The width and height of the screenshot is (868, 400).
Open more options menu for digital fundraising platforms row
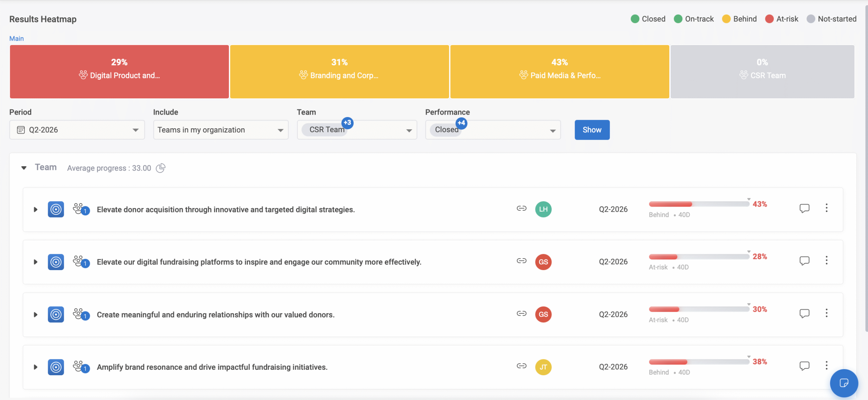(827, 261)
